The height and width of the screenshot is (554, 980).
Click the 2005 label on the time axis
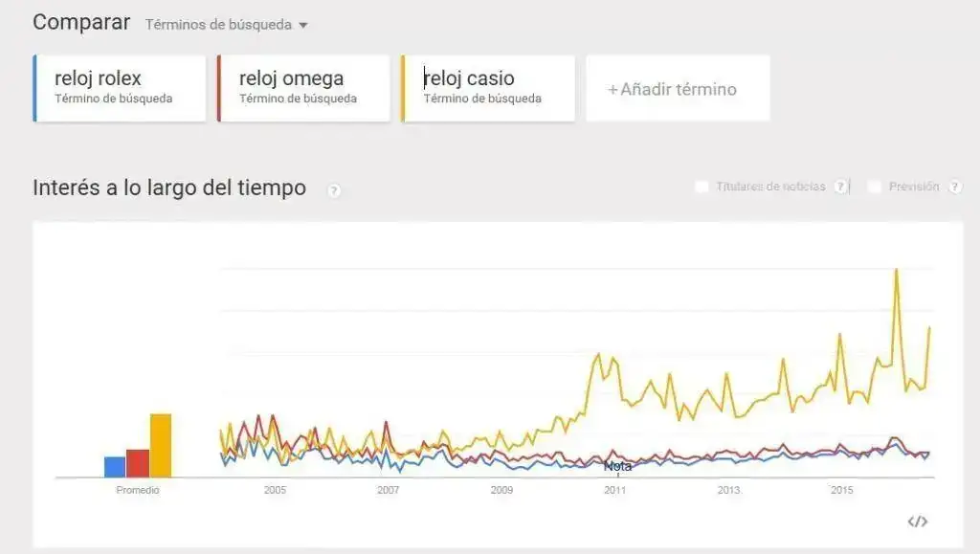click(x=275, y=490)
